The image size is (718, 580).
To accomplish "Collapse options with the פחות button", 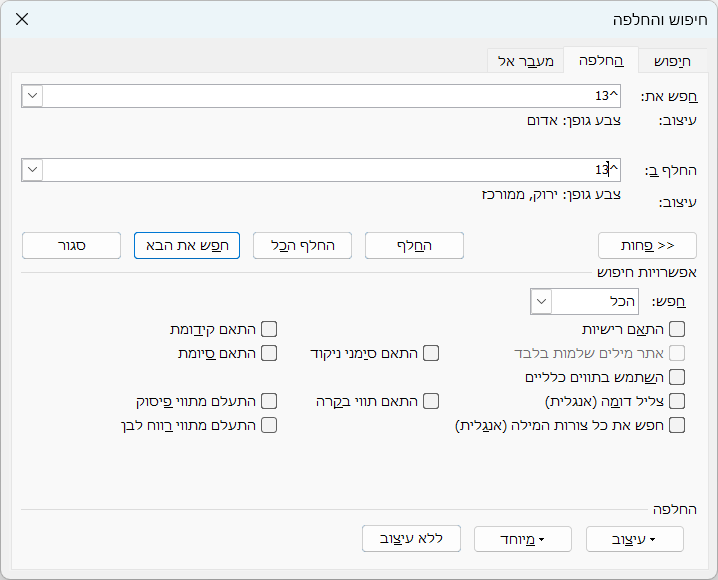I will pos(647,245).
